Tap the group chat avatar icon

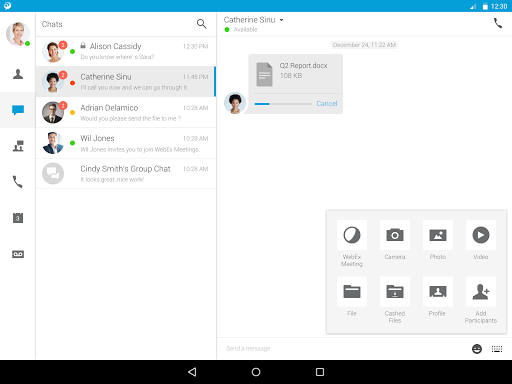pyautogui.click(x=53, y=174)
